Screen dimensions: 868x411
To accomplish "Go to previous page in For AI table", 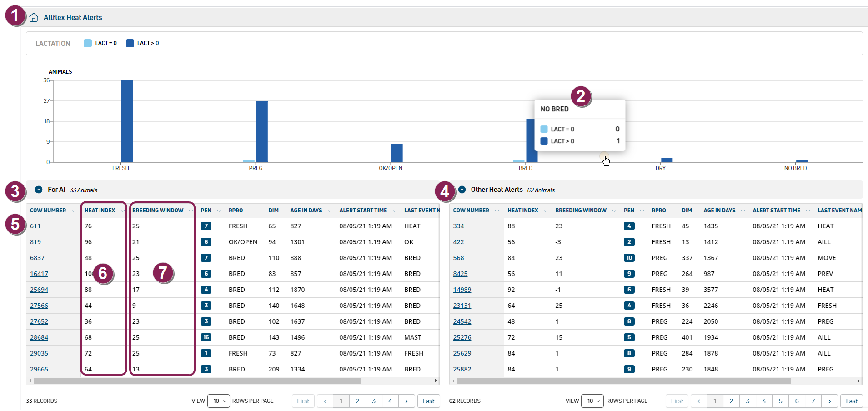I will (x=325, y=401).
